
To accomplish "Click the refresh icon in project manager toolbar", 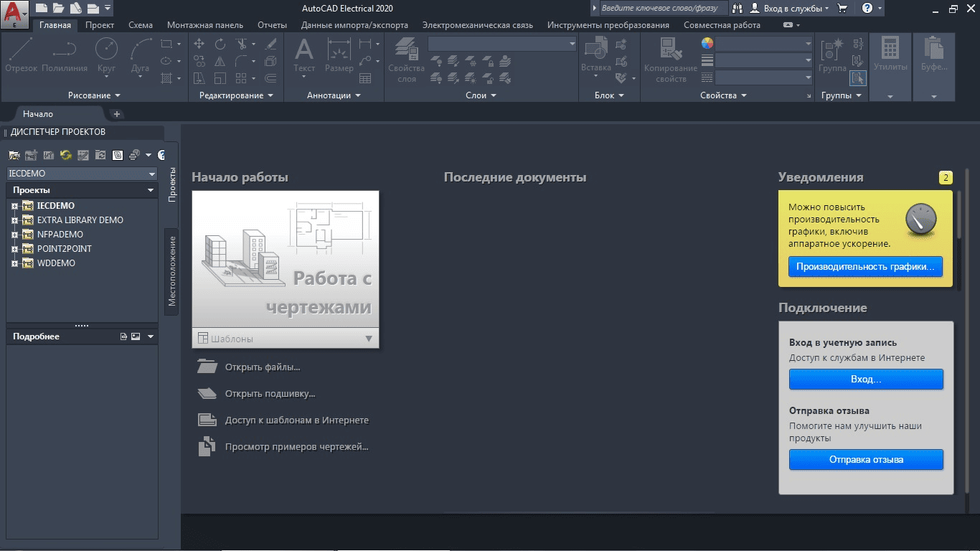I will coord(66,154).
